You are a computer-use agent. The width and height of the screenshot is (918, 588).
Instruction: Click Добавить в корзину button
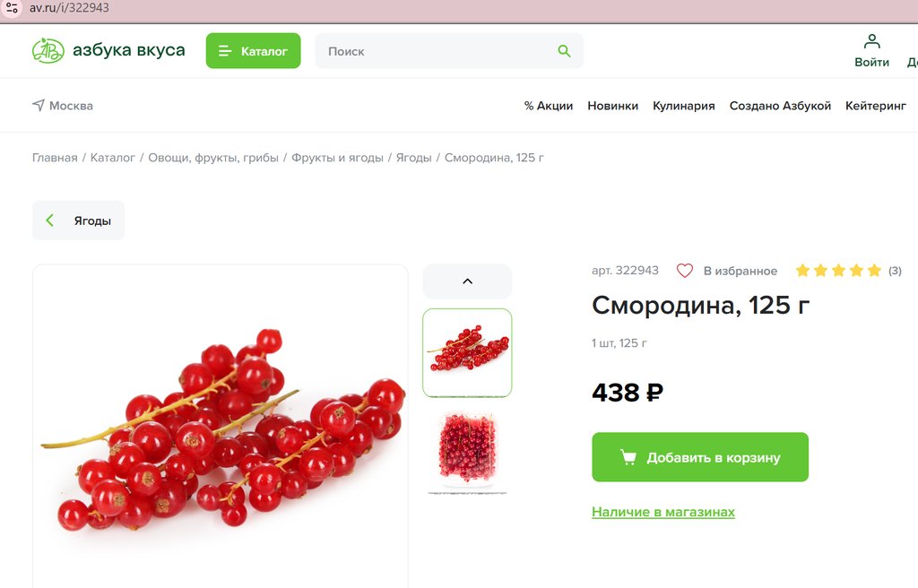pos(700,457)
